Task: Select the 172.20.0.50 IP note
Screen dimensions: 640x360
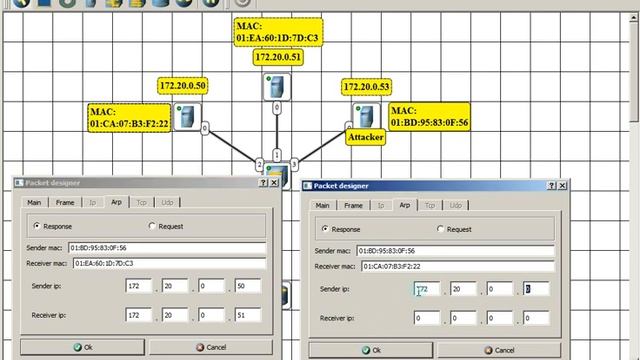Action: click(x=183, y=86)
